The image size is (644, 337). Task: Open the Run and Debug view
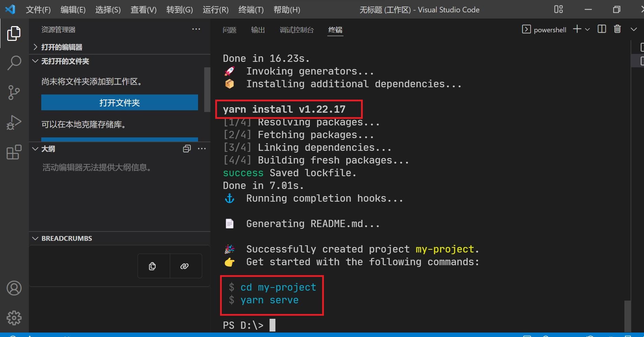pos(14,122)
